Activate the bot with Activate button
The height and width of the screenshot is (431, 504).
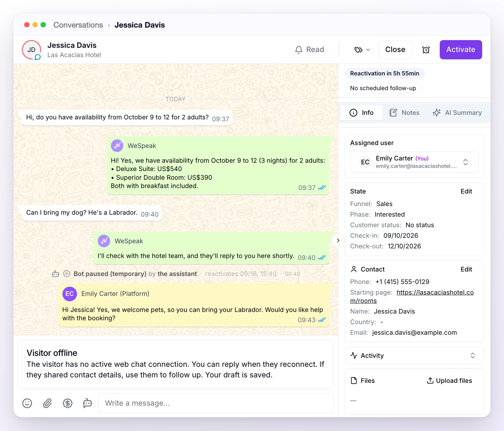[x=461, y=50]
